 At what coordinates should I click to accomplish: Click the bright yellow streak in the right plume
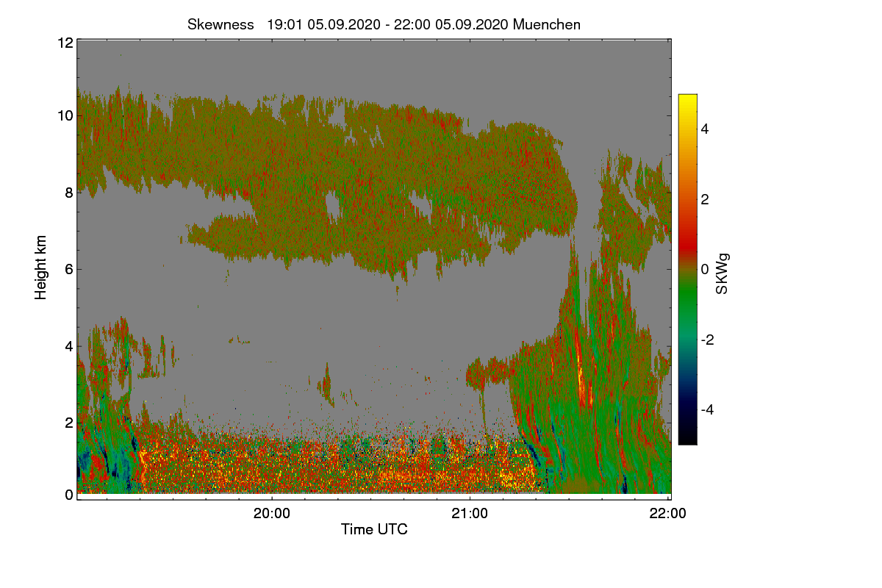tap(581, 373)
